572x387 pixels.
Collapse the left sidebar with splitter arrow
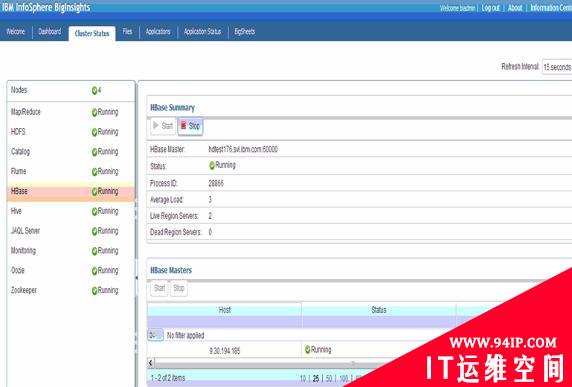pyautogui.click(x=136, y=278)
